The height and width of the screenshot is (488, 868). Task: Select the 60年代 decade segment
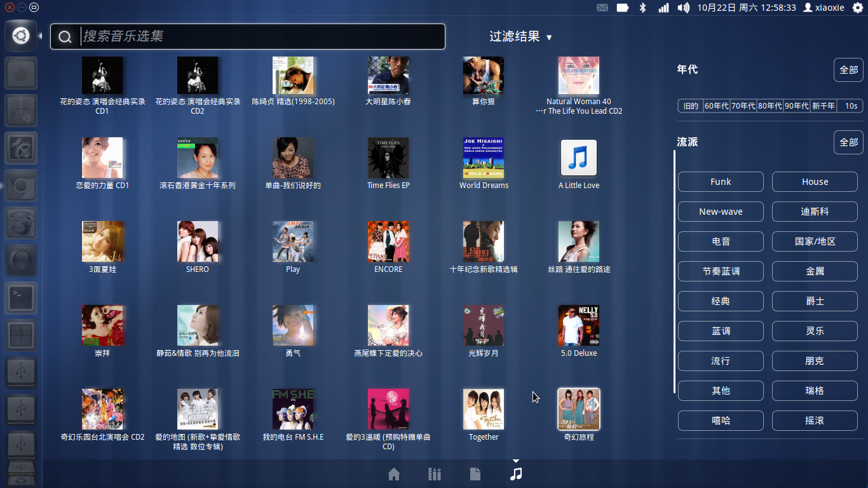tap(716, 106)
